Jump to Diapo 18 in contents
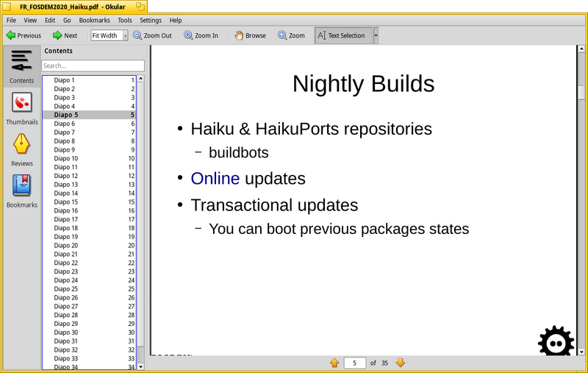The image size is (588, 373). click(x=89, y=228)
